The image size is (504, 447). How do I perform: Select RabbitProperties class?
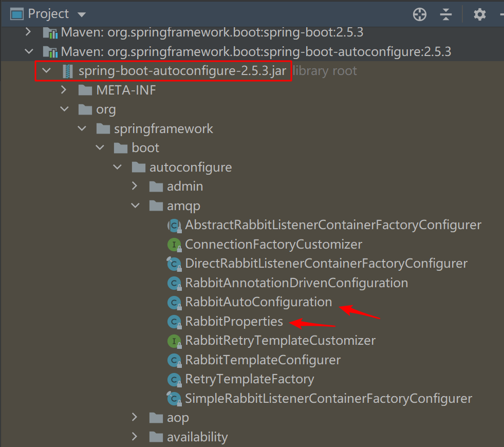(234, 322)
